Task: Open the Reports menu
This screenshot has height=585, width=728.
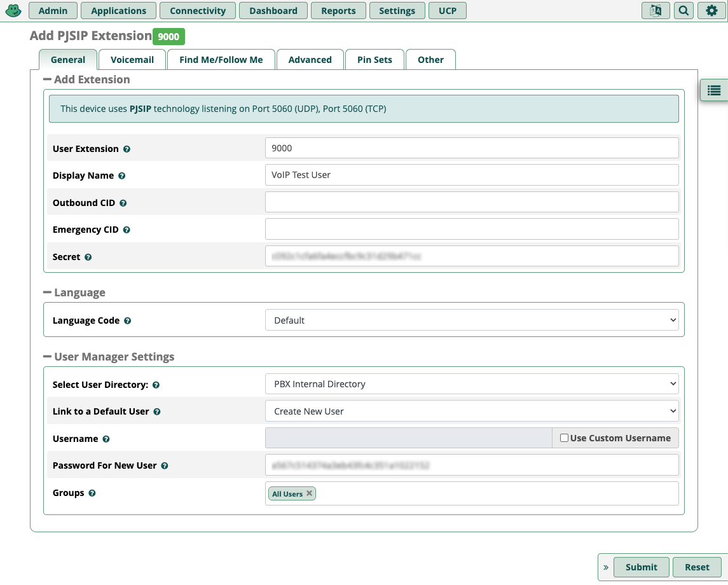Action: [338, 11]
